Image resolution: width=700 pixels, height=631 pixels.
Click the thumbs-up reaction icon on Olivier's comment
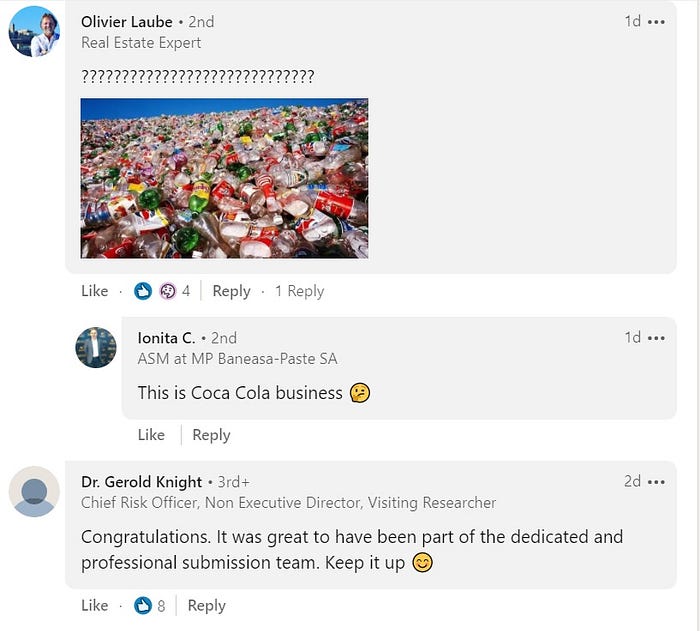click(143, 291)
